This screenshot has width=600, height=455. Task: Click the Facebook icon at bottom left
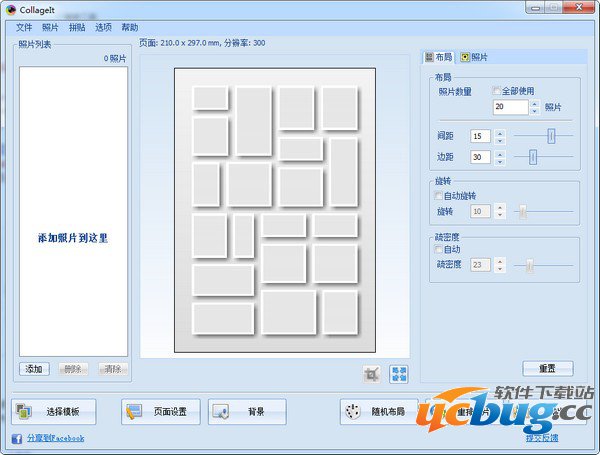[x=16, y=438]
